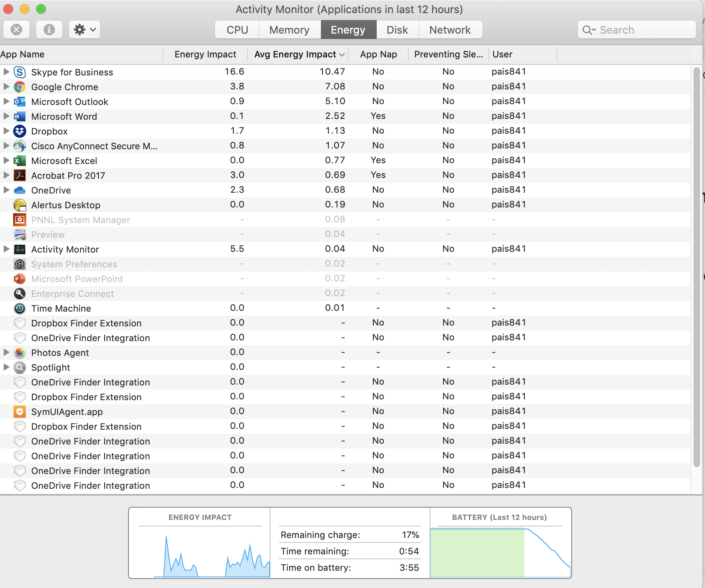Viewport: 705px width, 588px height.
Task: Select the Activity Monitor row icon
Action: pos(20,249)
